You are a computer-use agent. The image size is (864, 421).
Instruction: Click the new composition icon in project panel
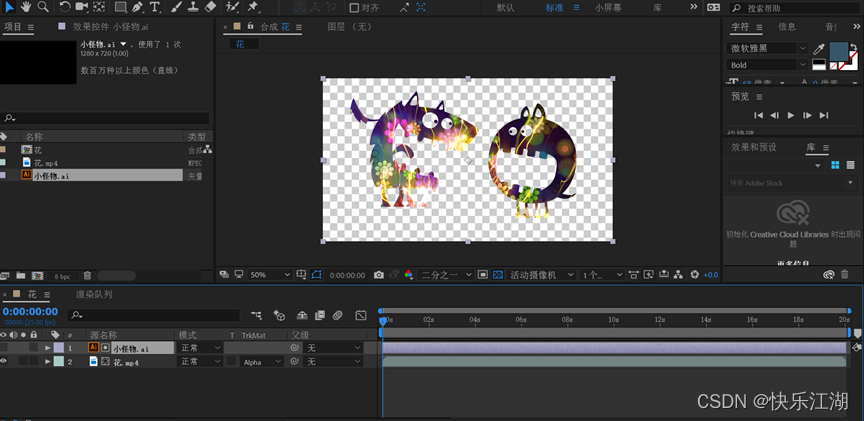pyautogui.click(x=37, y=276)
